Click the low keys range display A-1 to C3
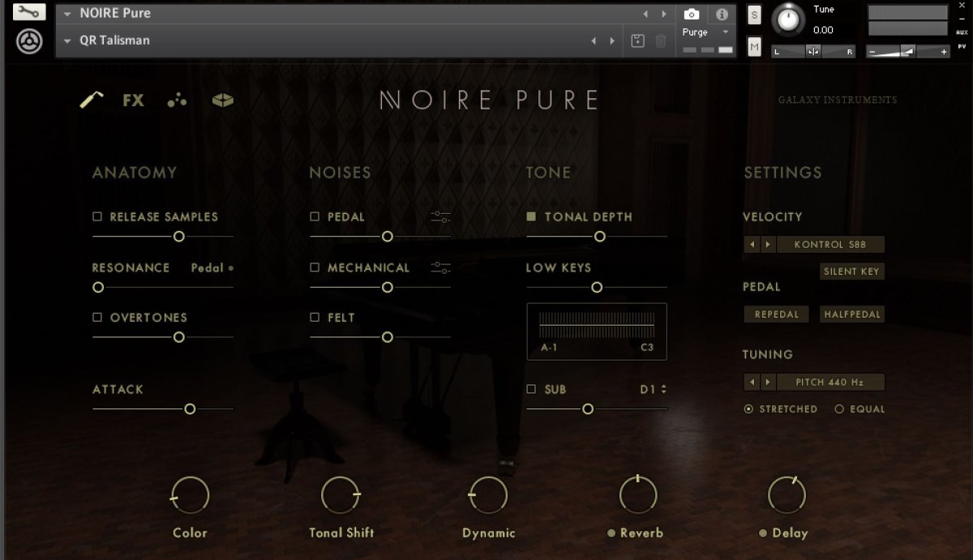973x560 pixels. tap(597, 331)
